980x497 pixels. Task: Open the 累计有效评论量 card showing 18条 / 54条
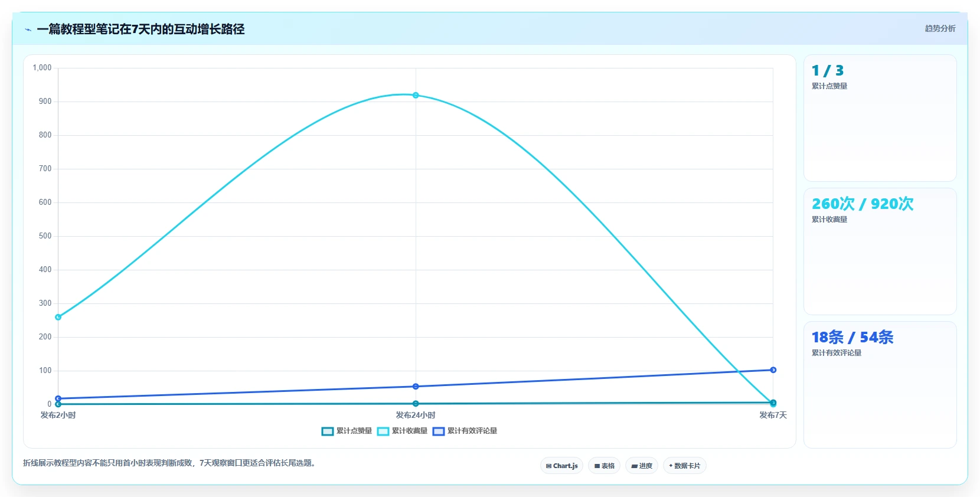tap(880, 385)
